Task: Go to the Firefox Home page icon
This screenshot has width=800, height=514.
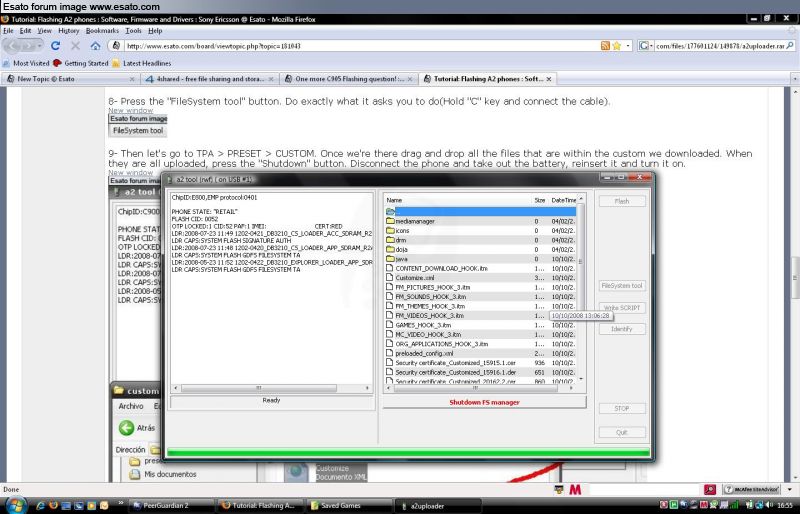Action: point(95,46)
